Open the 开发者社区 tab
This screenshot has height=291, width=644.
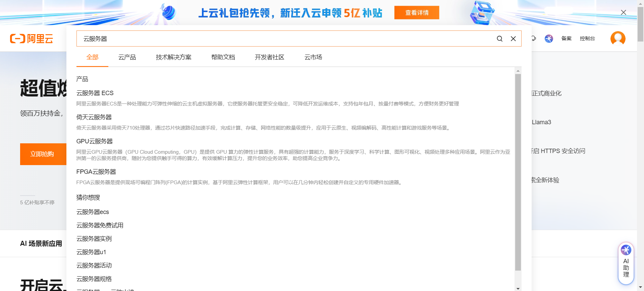pyautogui.click(x=269, y=57)
